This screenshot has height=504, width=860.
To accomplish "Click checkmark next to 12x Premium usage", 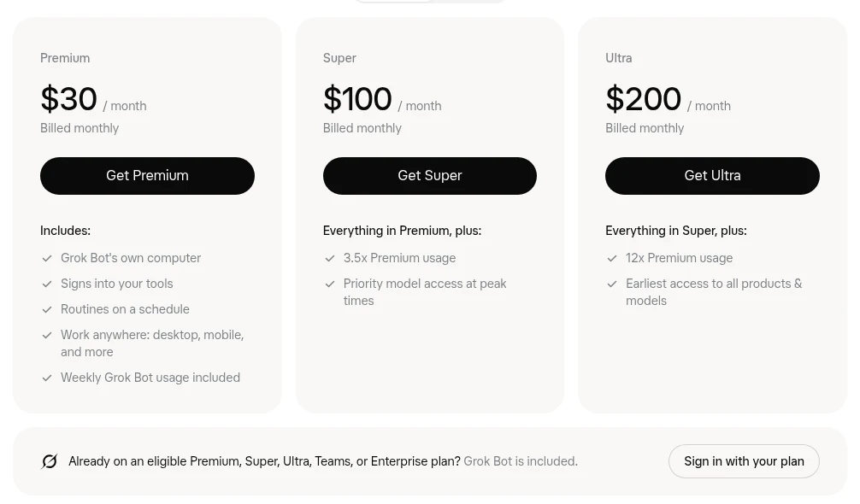I will (612, 258).
